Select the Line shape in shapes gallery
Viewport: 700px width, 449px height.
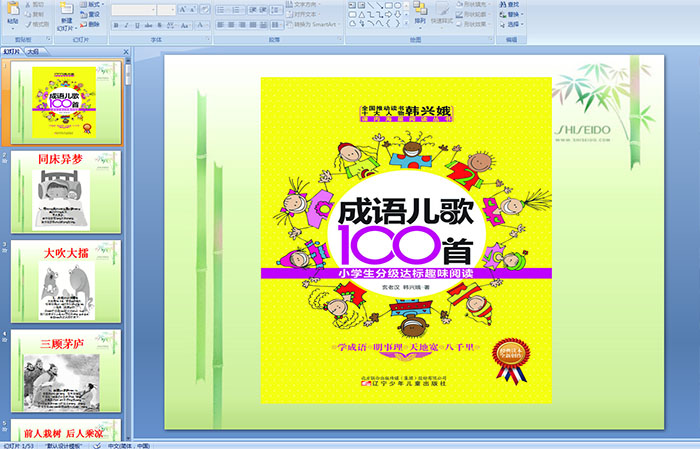click(371, 5)
